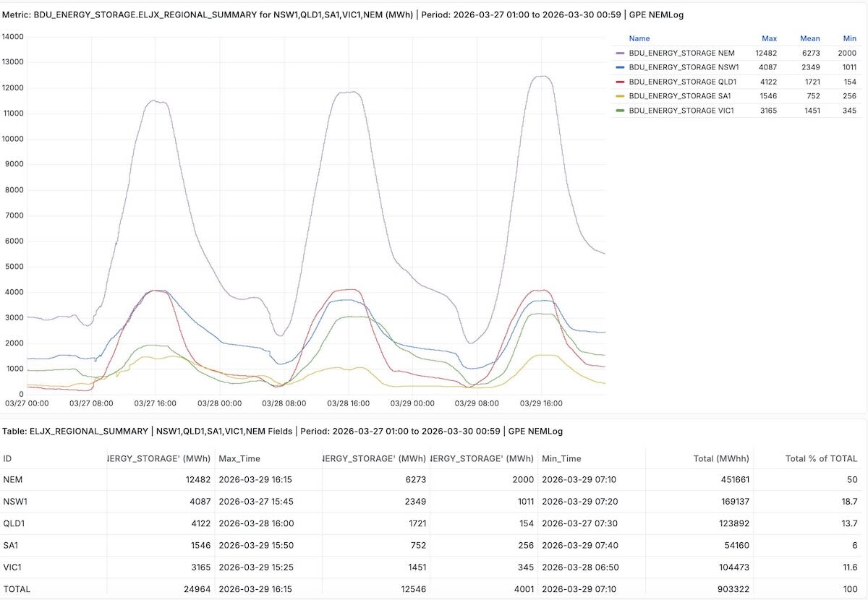Screen dimensions: 868x600
Task: Click the purple NEM legend color swatch
Action: coord(620,53)
